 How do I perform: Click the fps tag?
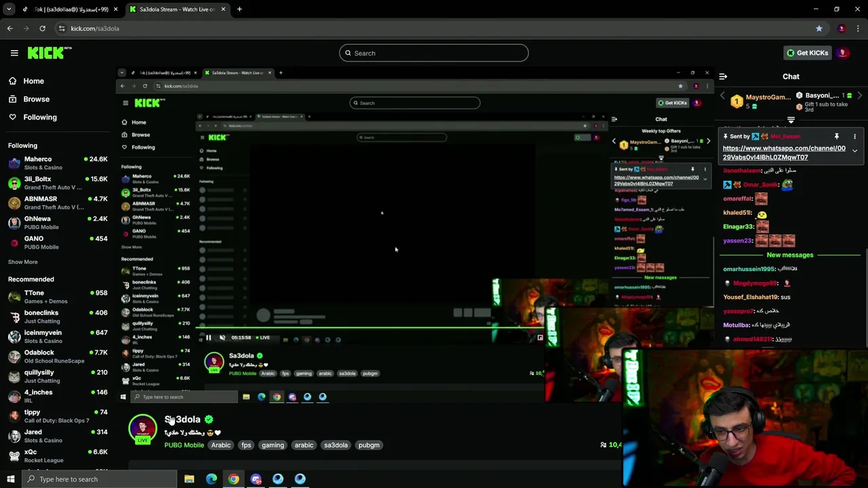[x=246, y=445]
